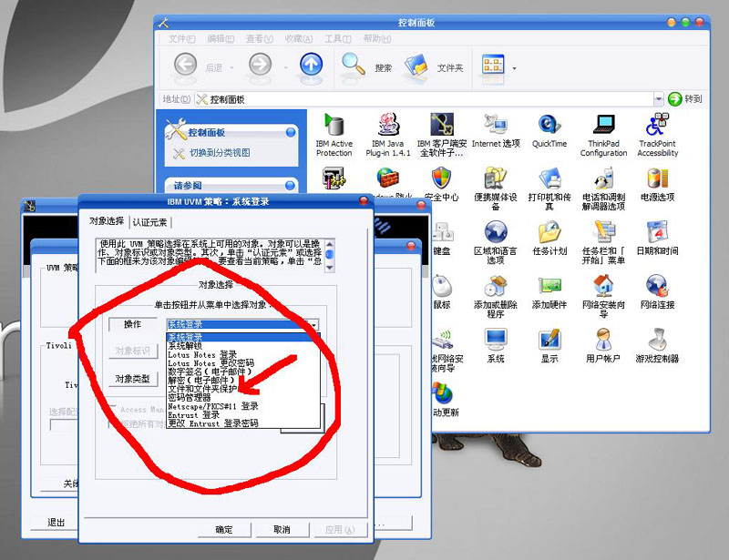Open IBM Java Plug-in 1.4.1
This screenshot has height=560, width=729.
(388, 134)
